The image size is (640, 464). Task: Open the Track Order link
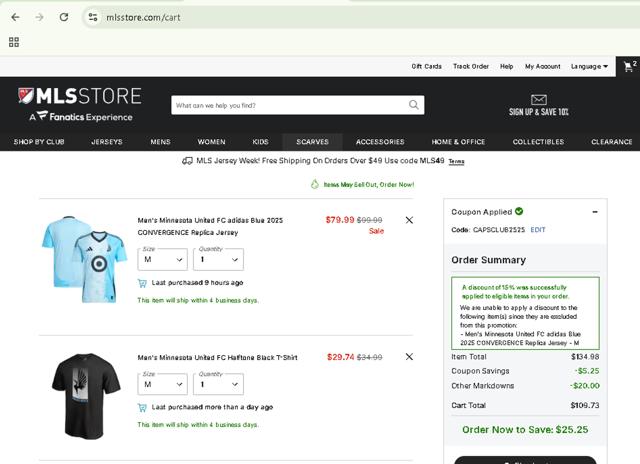click(x=470, y=67)
